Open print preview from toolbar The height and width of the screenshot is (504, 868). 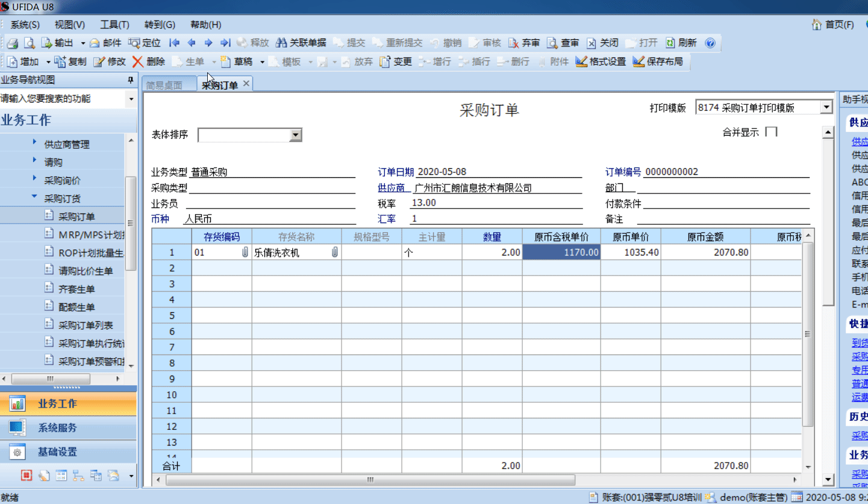(29, 43)
